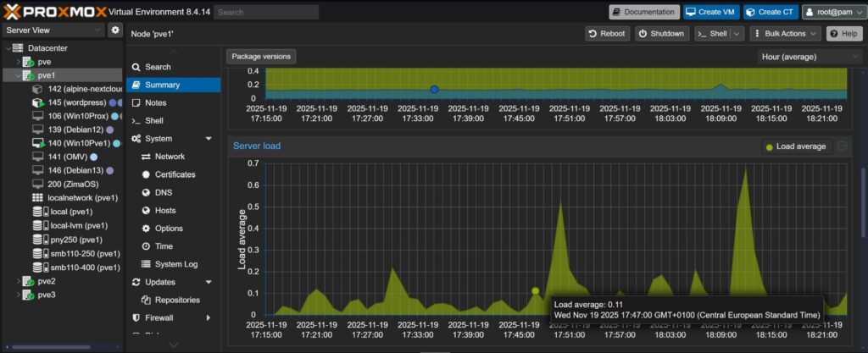Open the Server View selector dropdown
The image size is (868, 353).
click(53, 30)
